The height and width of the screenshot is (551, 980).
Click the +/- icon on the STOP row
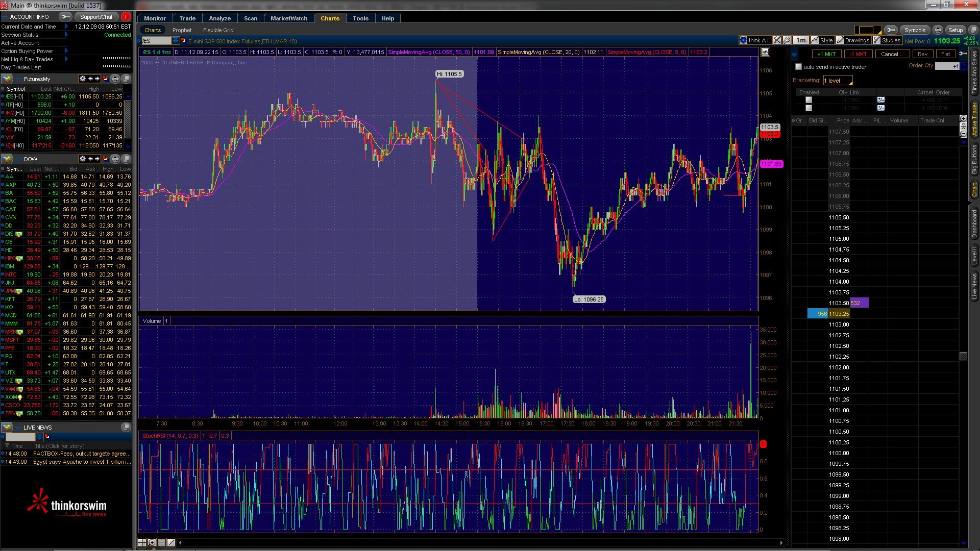coord(880,108)
